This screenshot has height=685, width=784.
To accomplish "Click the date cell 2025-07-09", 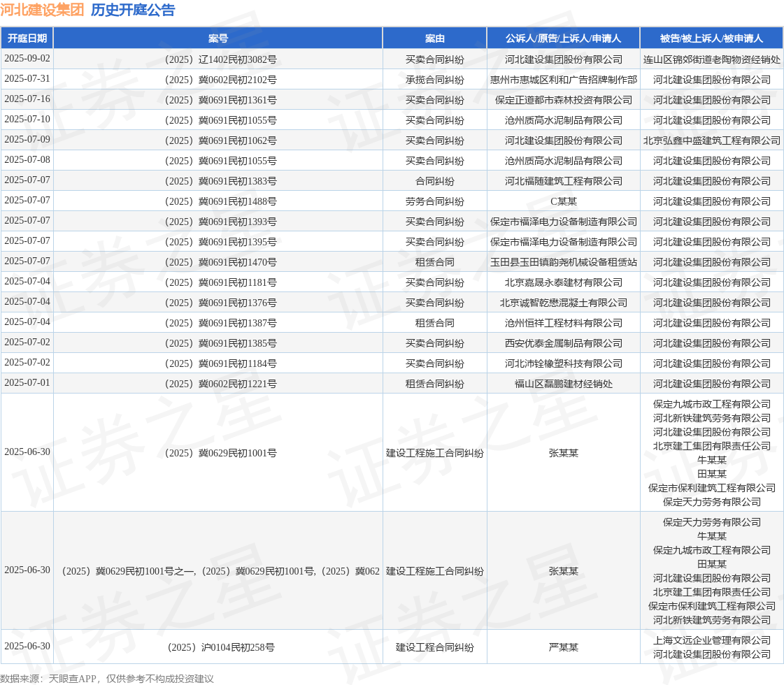I will pyautogui.click(x=27, y=139).
